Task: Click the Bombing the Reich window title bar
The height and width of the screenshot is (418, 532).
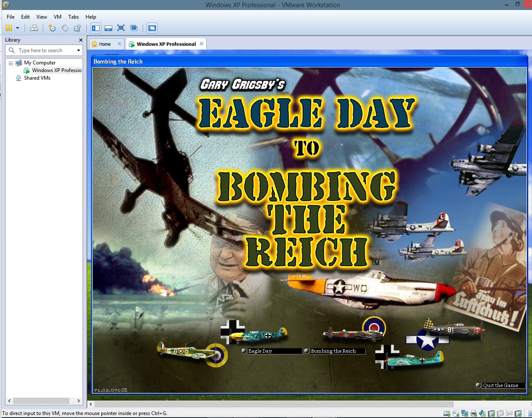Action: [309, 61]
